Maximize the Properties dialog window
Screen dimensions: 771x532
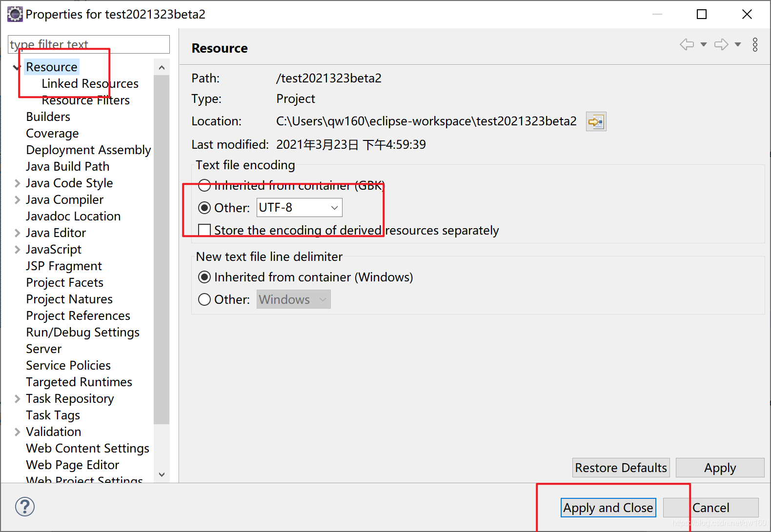click(x=702, y=14)
